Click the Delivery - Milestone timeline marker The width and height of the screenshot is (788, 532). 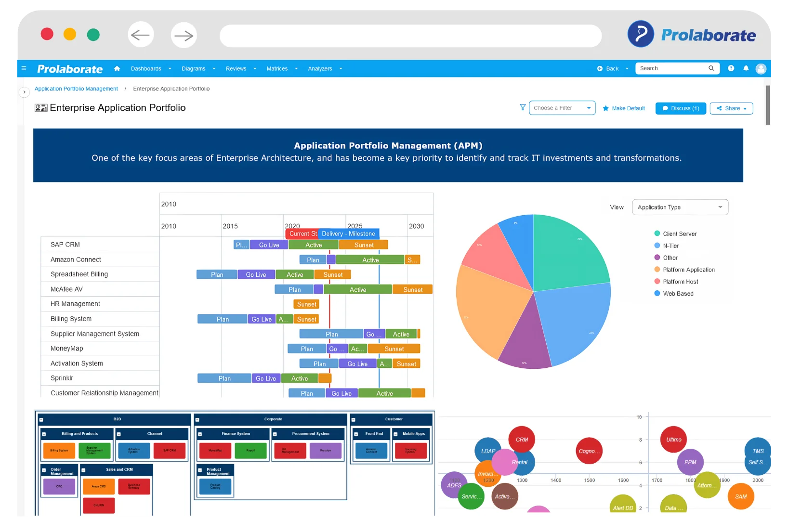[348, 234]
